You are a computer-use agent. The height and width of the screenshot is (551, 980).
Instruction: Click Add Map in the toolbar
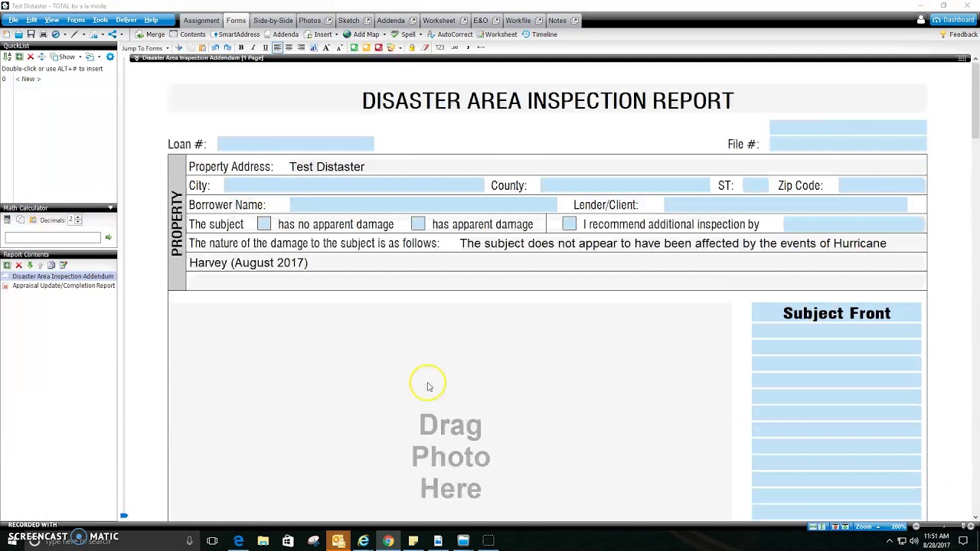tap(361, 34)
